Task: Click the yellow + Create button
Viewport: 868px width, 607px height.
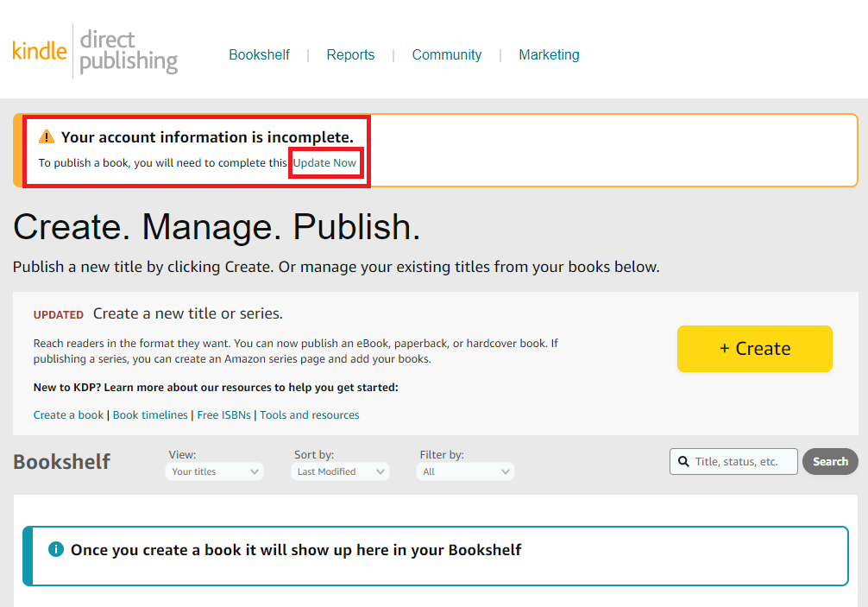Action: pyautogui.click(x=754, y=348)
